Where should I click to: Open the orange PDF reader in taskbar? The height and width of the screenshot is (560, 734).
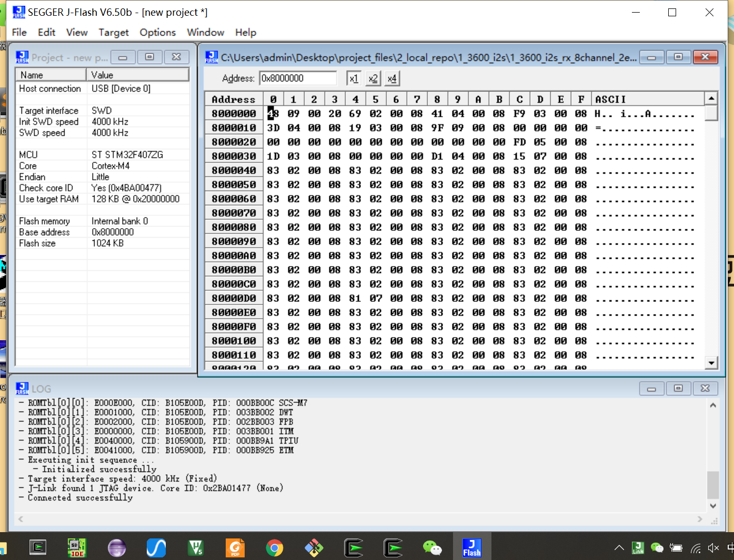coord(235,548)
